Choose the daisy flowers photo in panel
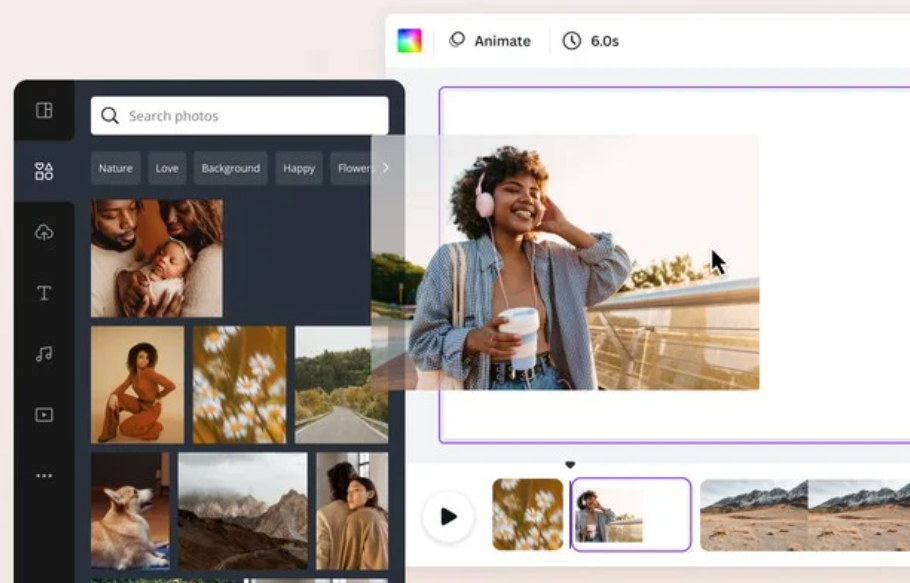 pyautogui.click(x=239, y=385)
